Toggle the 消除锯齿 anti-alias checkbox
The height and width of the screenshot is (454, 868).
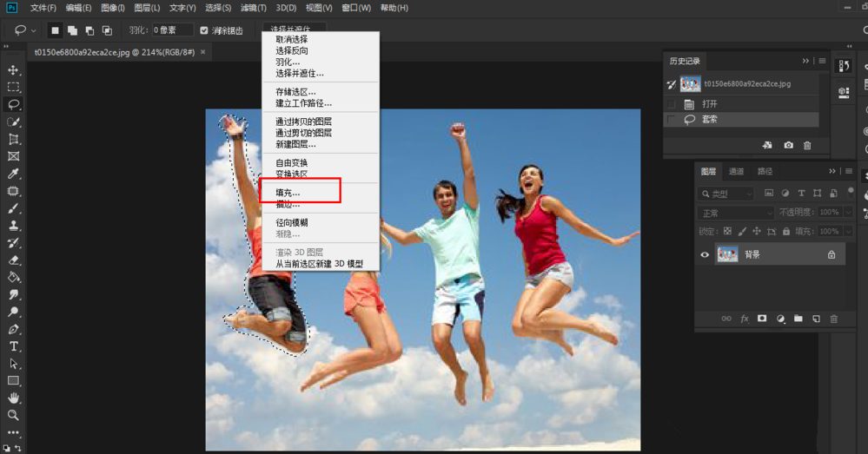[204, 30]
